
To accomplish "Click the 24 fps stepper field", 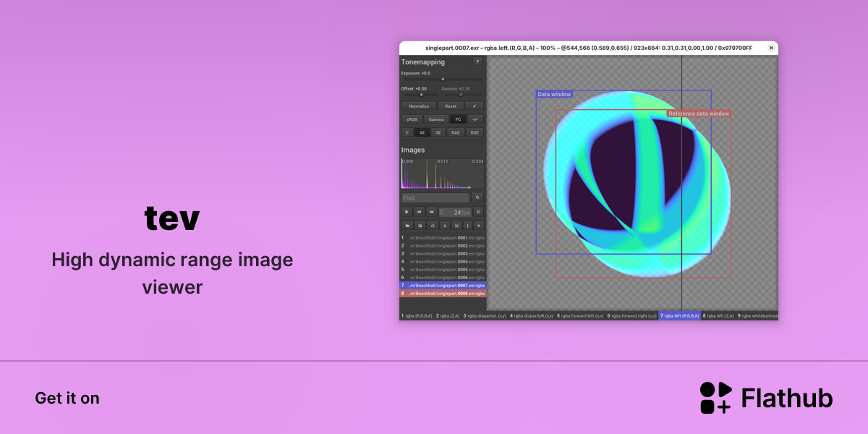I will [455, 212].
